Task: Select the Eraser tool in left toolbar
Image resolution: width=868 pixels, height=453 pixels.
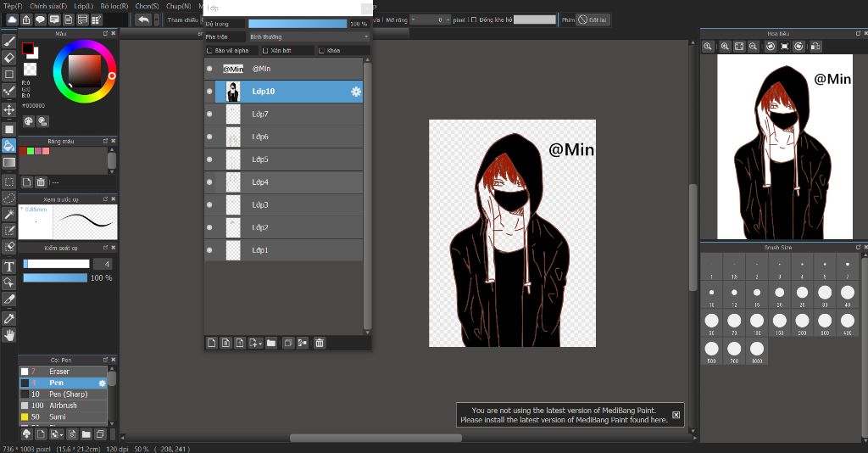Action: 8,58
